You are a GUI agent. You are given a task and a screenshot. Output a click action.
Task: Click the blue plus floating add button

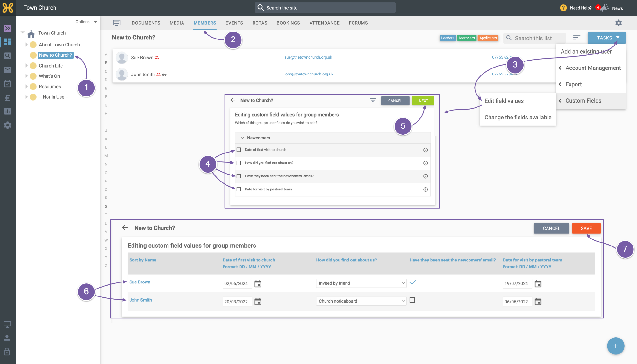[616, 346]
